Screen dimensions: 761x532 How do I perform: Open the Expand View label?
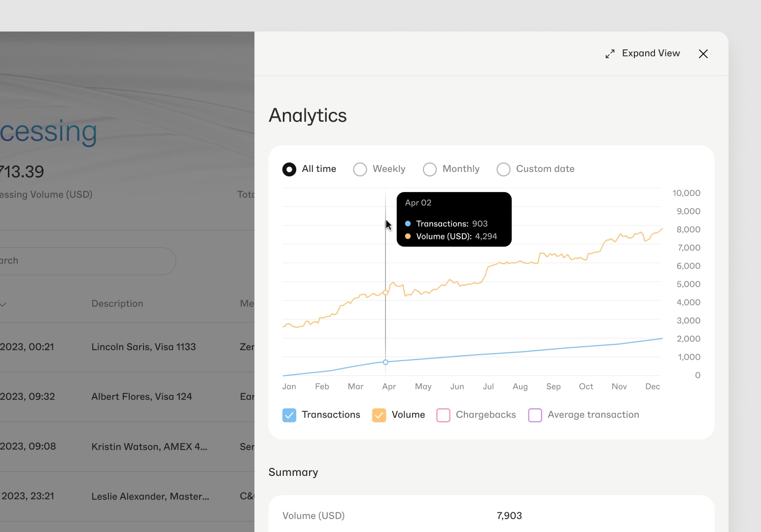pyautogui.click(x=651, y=53)
